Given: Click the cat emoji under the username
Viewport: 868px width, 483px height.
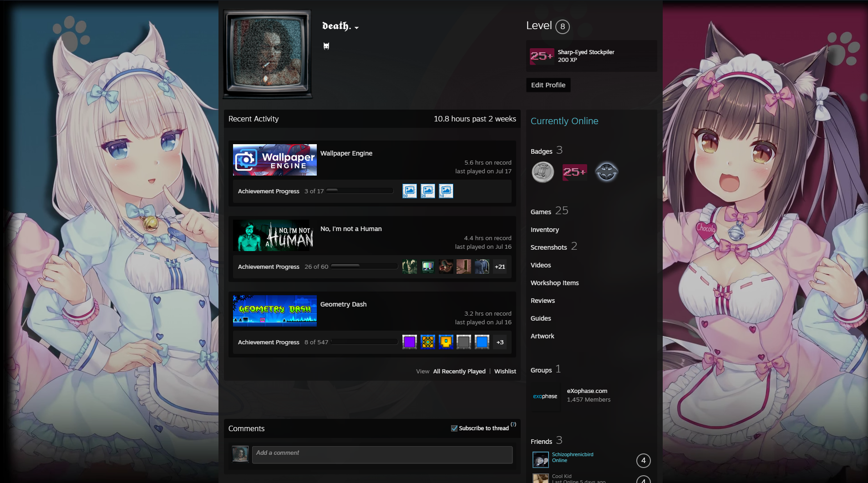Looking at the screenshot, I should coord(326,46).
